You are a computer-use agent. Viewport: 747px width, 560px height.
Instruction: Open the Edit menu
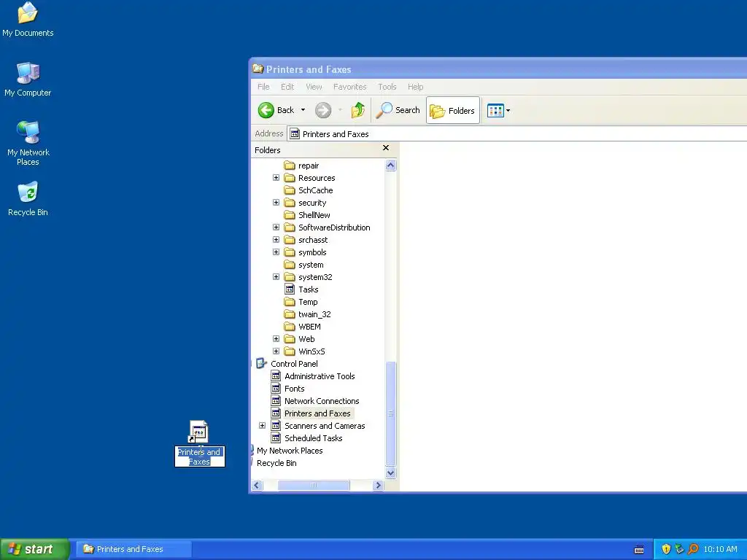[287, 87]
